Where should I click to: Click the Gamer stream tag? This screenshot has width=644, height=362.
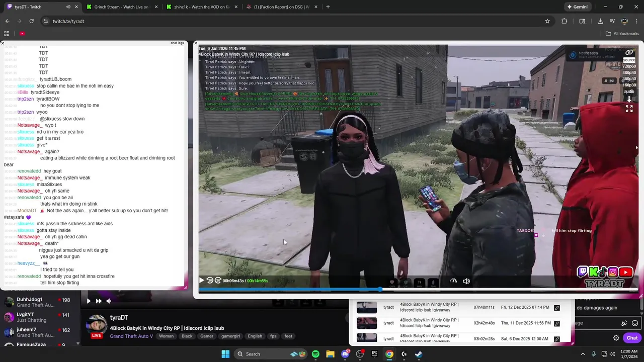pos(207,336)
